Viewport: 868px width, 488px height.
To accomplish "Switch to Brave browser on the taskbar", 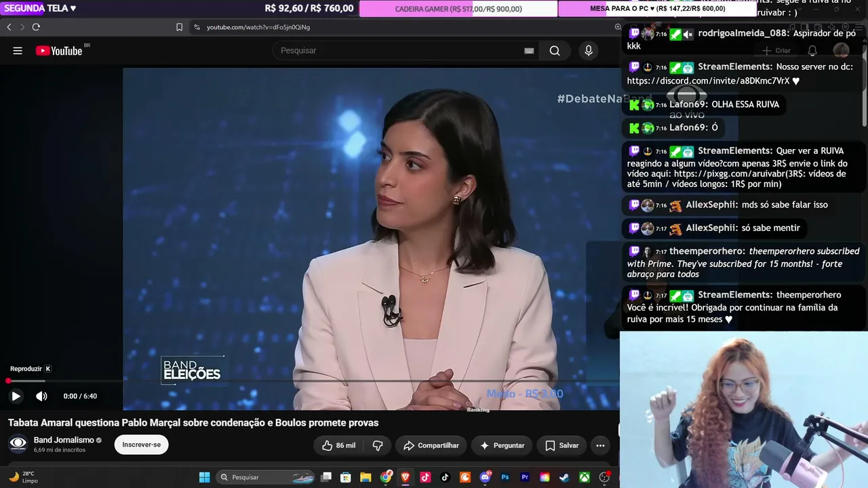I will click(406, 477).
